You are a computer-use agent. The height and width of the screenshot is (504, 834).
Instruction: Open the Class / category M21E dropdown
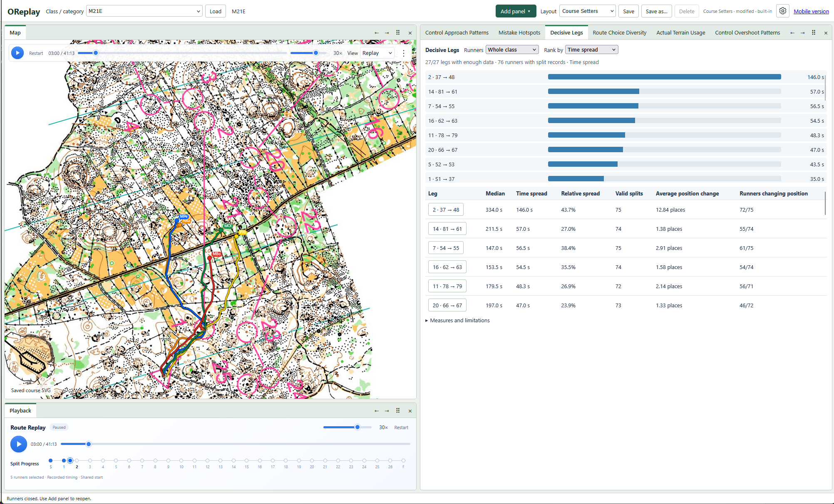(x=144, y=11)
